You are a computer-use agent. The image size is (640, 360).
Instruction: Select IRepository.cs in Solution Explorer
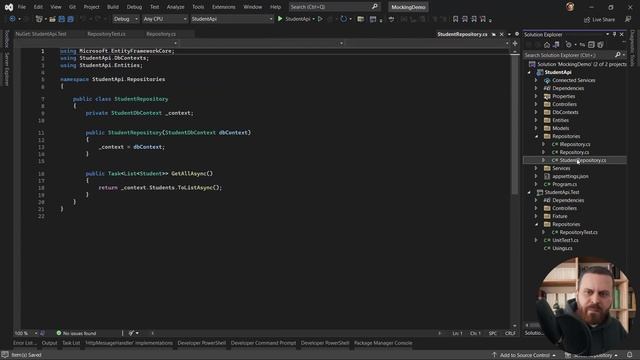coord(575,144)
